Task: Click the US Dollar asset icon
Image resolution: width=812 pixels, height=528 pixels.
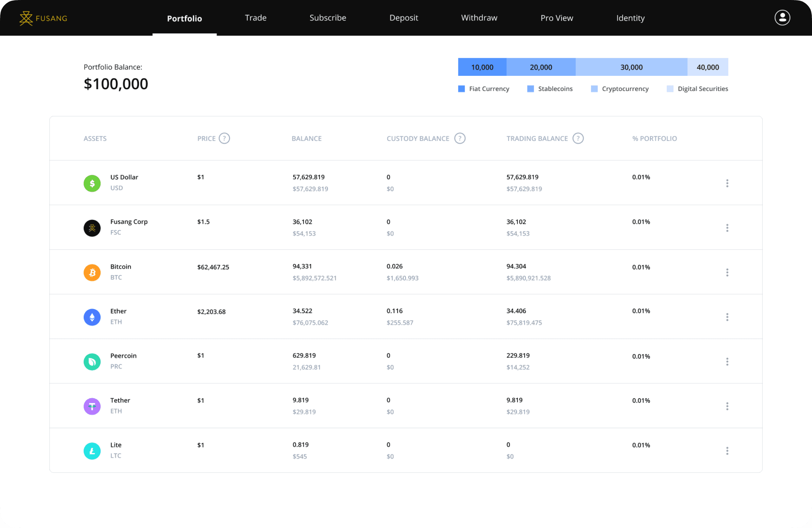Action: pyautogui.click(x=92, y=183)
